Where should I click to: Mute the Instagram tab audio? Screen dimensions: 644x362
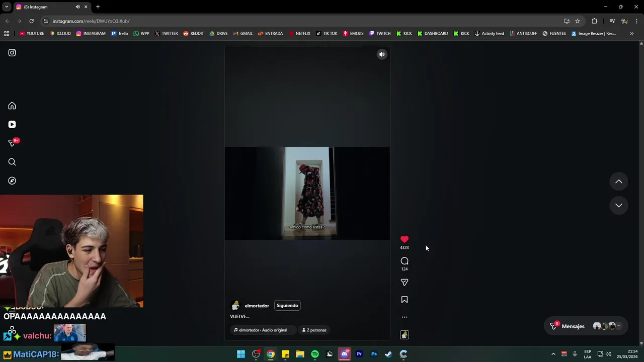pyautogui.click(x=77, y=7)
